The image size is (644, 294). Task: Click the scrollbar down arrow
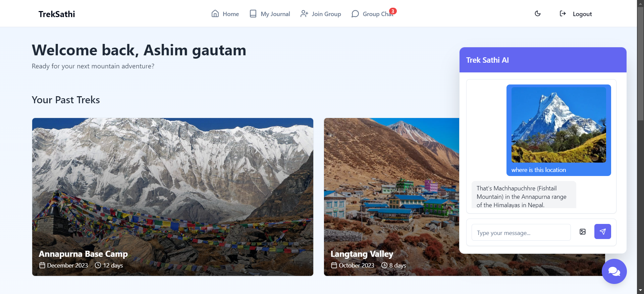point(640,290)
